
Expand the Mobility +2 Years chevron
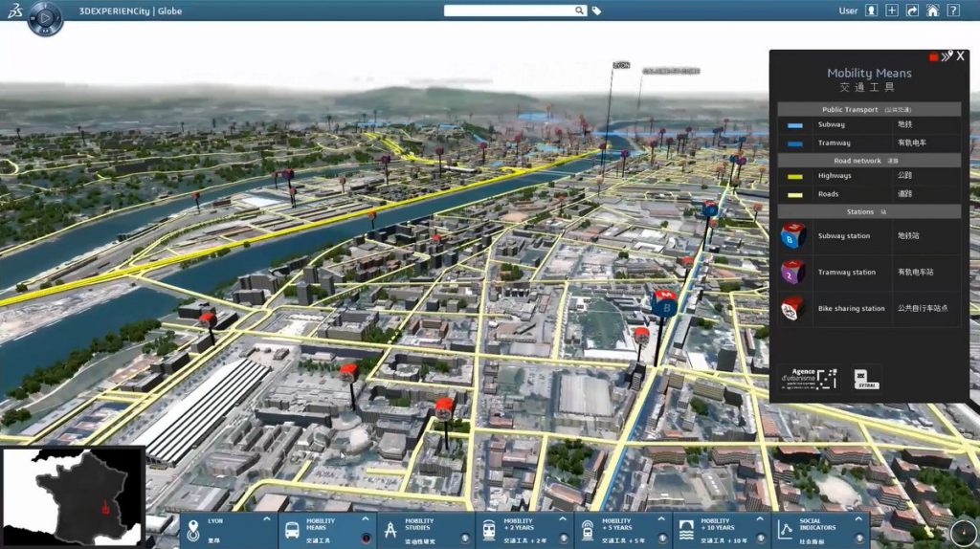tap(563, 519)
